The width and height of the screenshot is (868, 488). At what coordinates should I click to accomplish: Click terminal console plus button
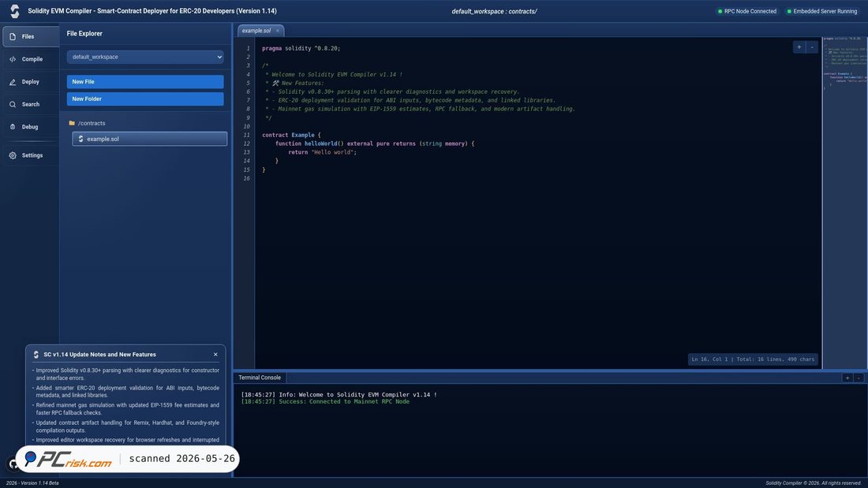click(847, 378)
